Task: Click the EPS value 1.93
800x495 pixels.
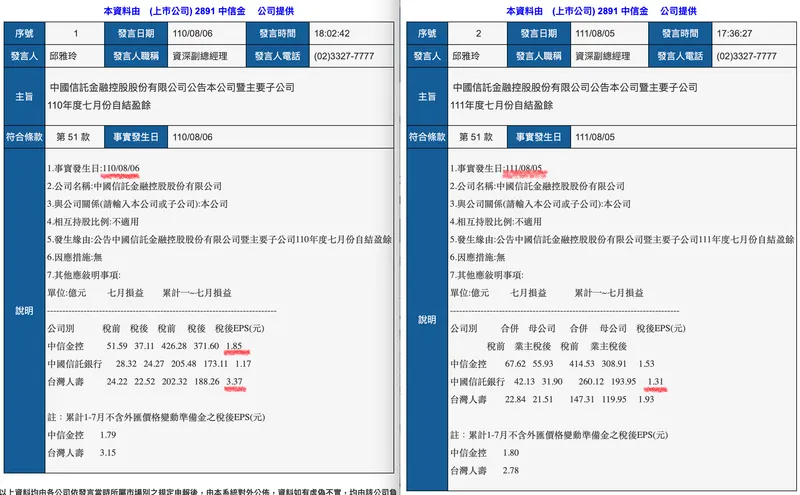Action: (x=646, y=400)
